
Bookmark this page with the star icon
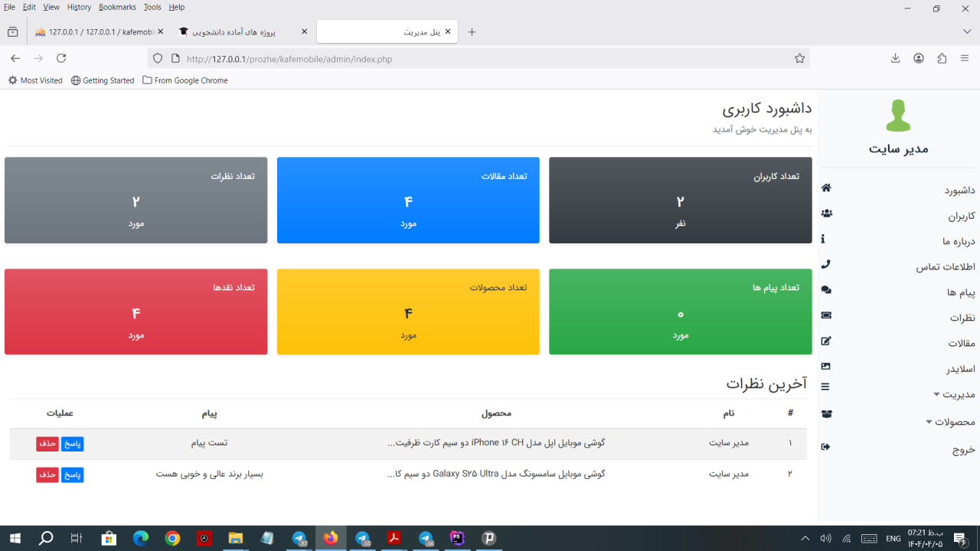coord(799,58)
